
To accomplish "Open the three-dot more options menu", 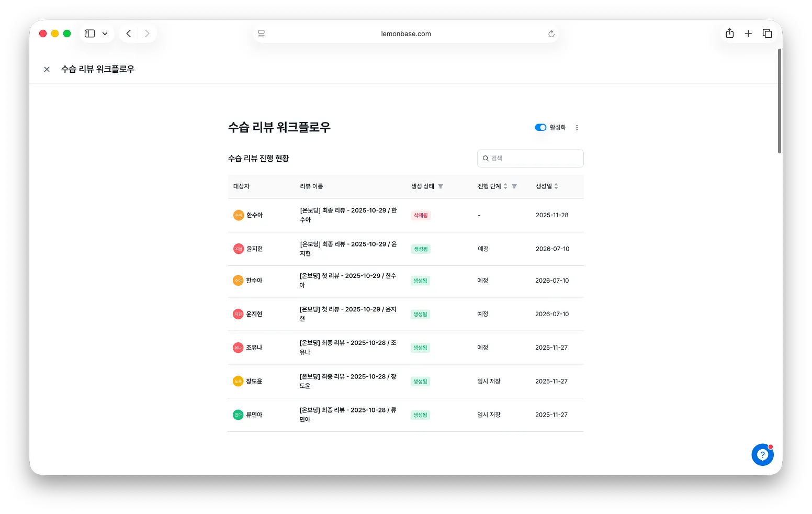I will click(577, 128).
